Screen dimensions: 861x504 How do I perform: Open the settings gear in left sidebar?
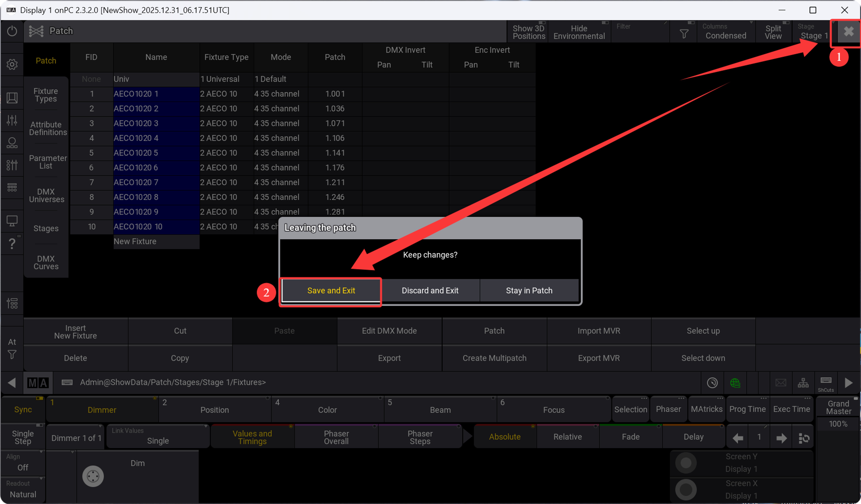12,64
